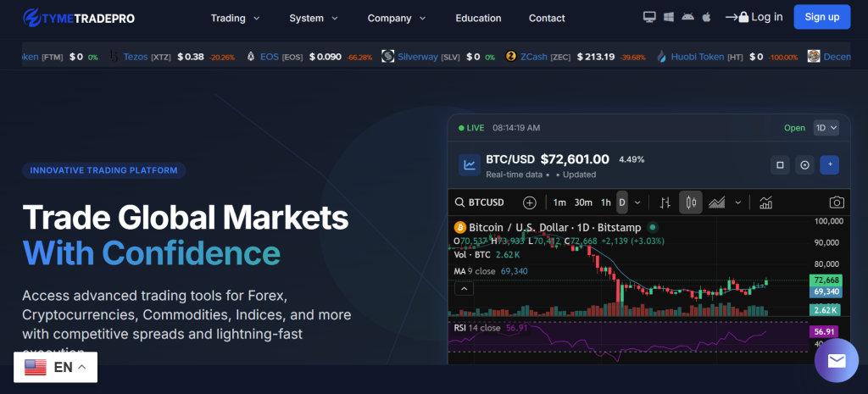Click the BTC/USD line chart icon
The height and width of the screenshot is (394, 868).
470,165
